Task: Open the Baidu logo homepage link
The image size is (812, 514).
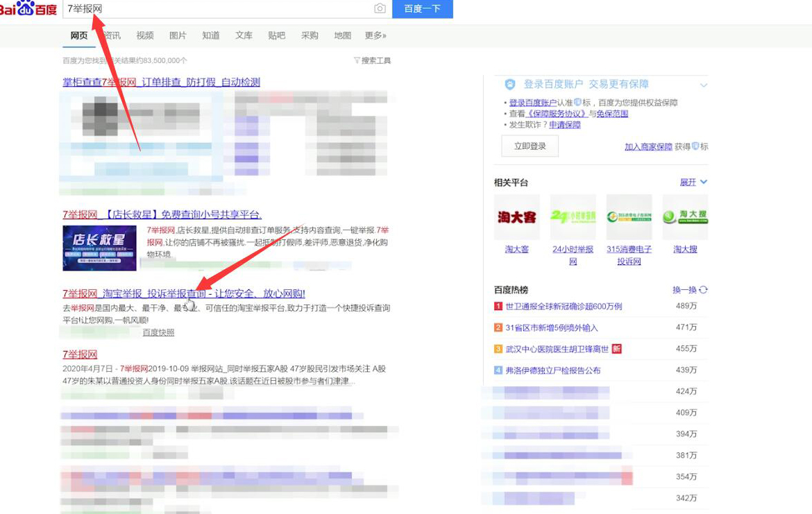Action: coord(28,8)
